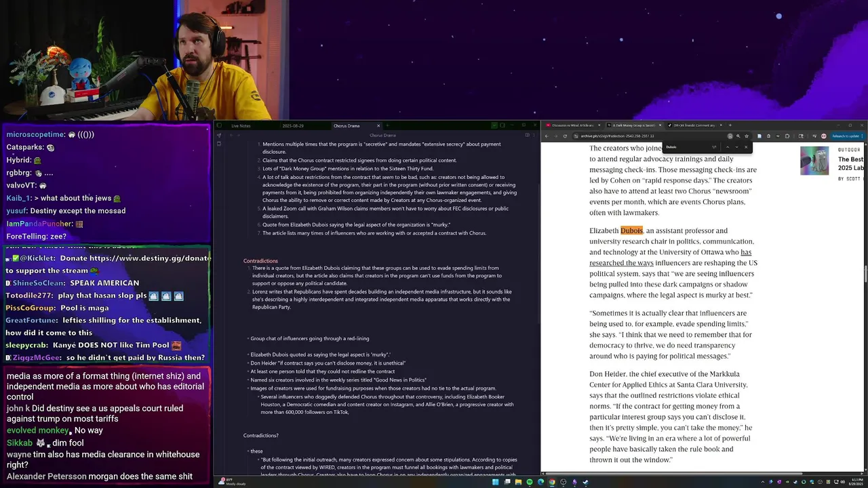Open the note's more options menu

click(x=534, y=135)
